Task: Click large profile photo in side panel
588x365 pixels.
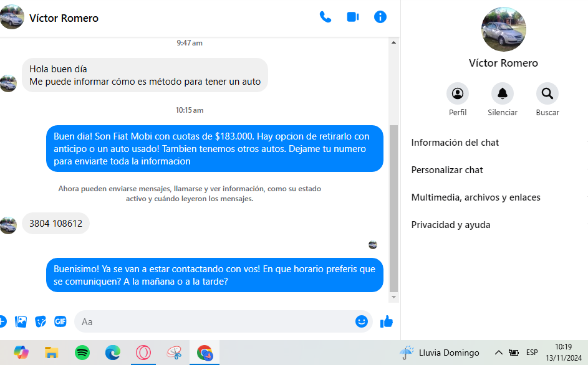Action: 503,29
